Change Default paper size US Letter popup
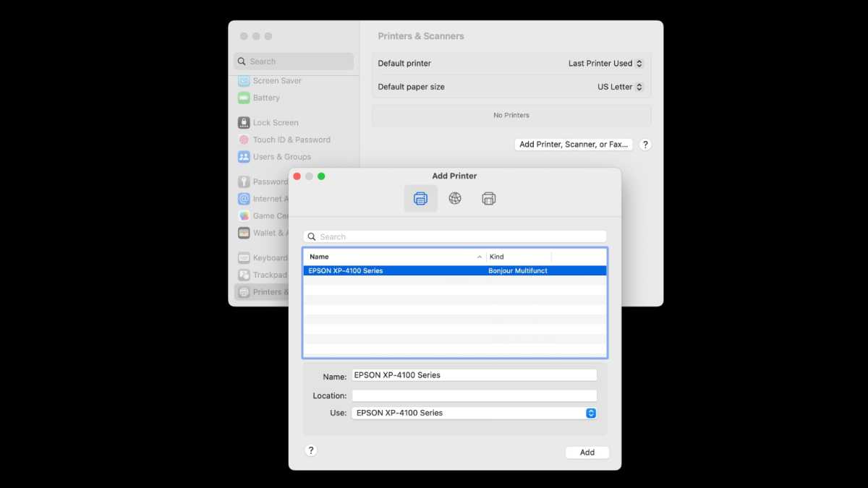 pos(620,87)
